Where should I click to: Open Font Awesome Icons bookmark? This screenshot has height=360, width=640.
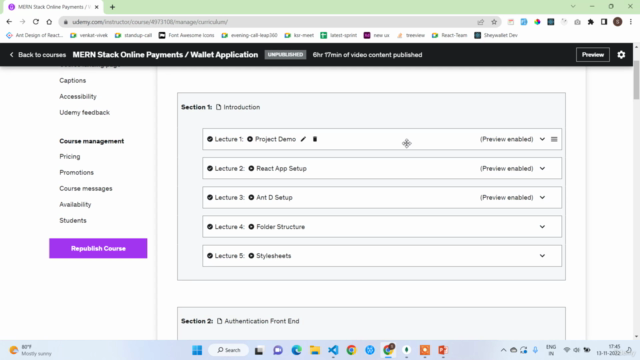[187, 35]
